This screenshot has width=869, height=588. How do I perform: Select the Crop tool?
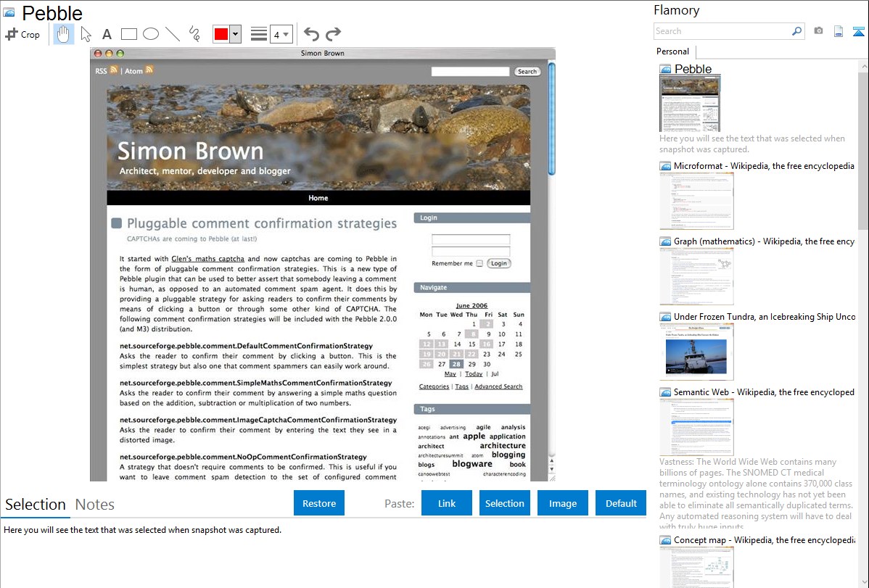(22, 34)
